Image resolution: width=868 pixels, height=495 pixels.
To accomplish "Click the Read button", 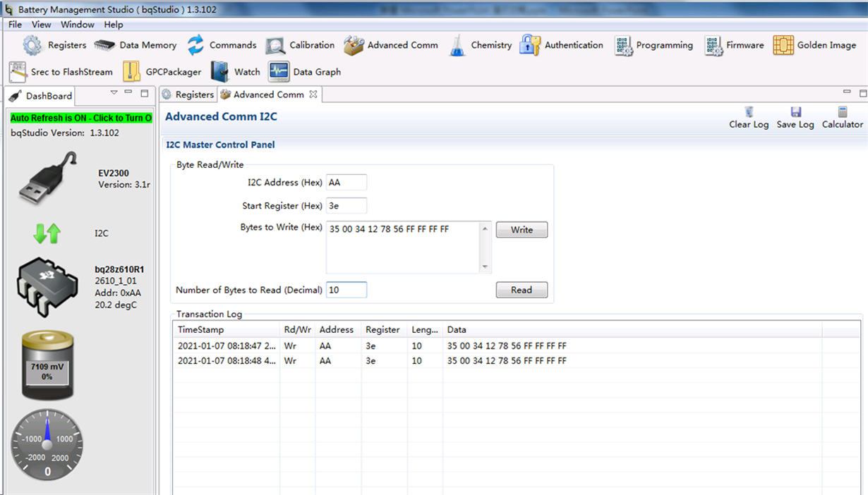I will [522, 290].
